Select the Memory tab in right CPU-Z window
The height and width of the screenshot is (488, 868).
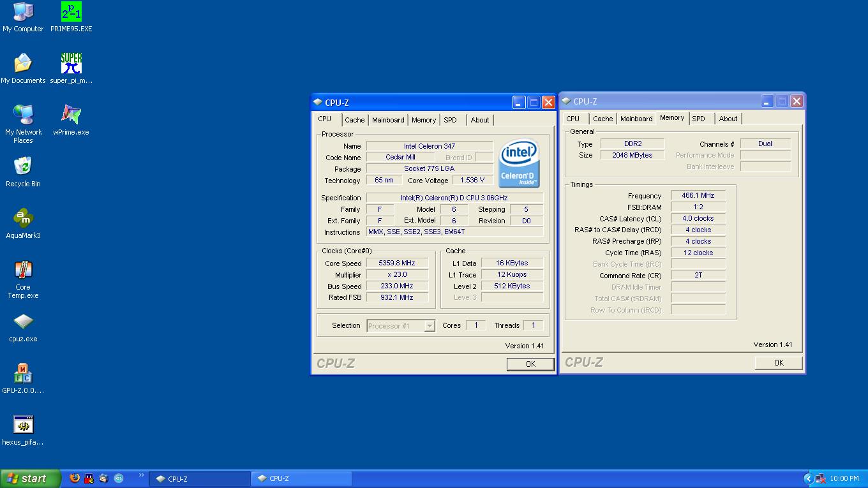(672, 117)
